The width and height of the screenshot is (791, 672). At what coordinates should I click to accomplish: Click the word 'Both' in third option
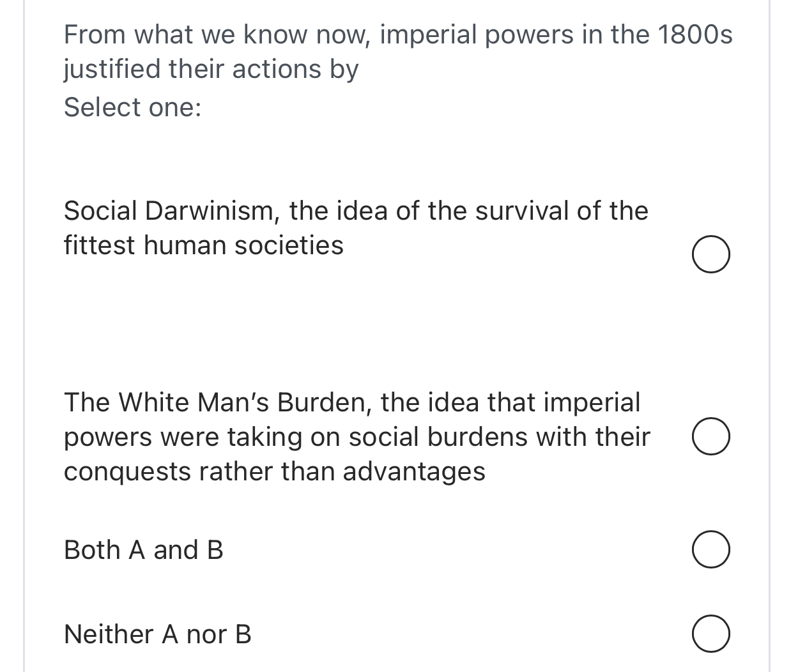pos(93,549)
